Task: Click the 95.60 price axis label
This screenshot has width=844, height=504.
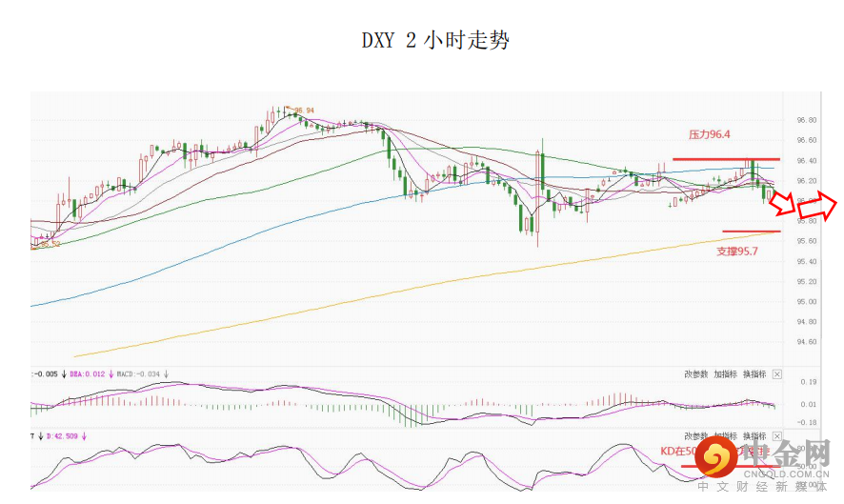Action: point(806,241)
